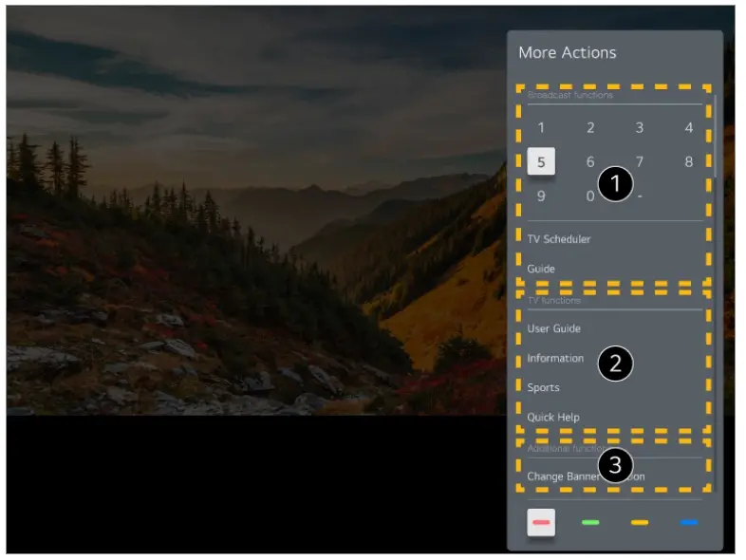The image size is (746, 560).
Task: Select number 8 on the keypad
Action: click(688, 161)
